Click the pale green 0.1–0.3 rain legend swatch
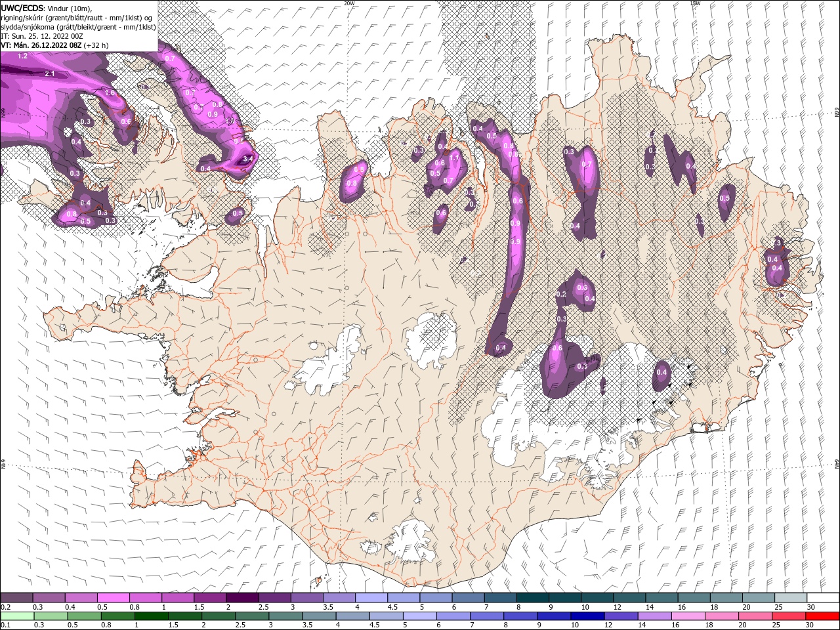840x630 pixels. tap(17, 616)
